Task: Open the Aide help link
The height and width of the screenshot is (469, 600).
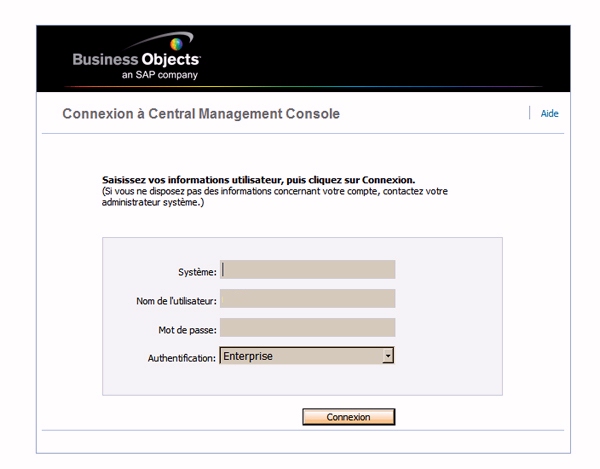Action: (549, 114)
